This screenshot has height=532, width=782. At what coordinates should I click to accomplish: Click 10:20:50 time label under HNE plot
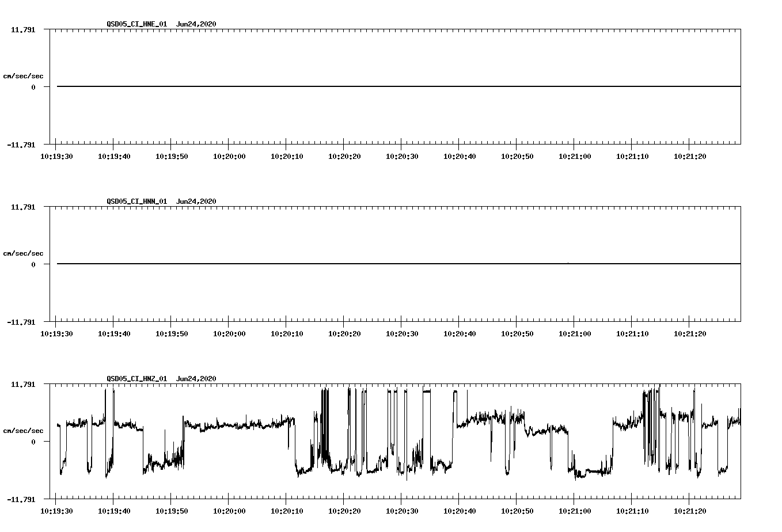(x=517, y=156)
